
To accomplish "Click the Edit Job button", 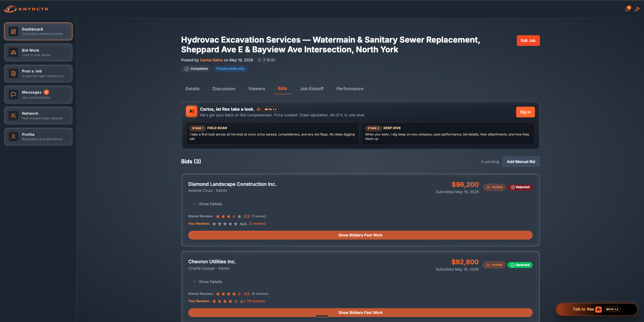I will pos(528,41).
